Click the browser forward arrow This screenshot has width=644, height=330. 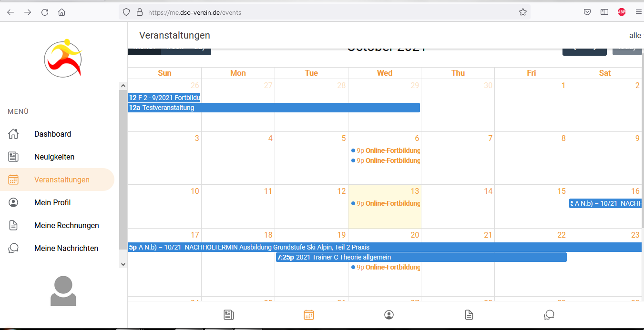[28, 12]
